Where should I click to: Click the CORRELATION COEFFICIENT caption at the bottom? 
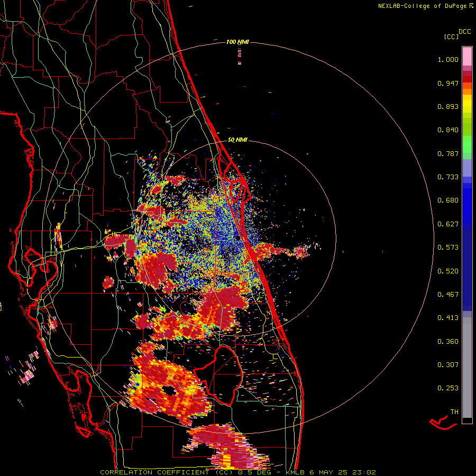pyautogui.click(x=156, y=472)
